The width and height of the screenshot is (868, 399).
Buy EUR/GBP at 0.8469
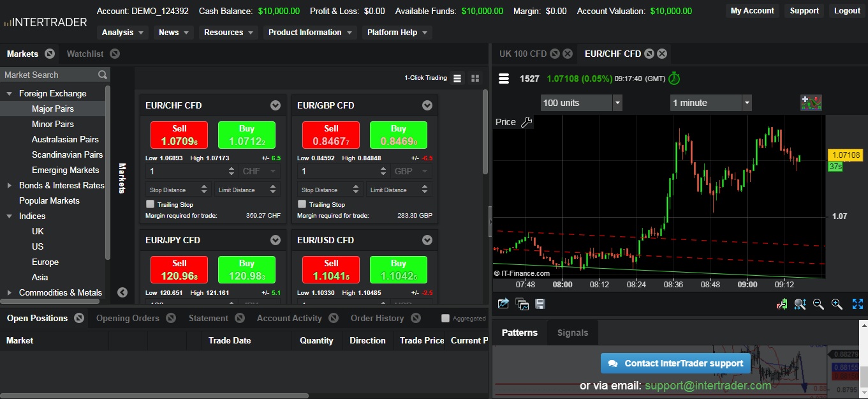399,135
